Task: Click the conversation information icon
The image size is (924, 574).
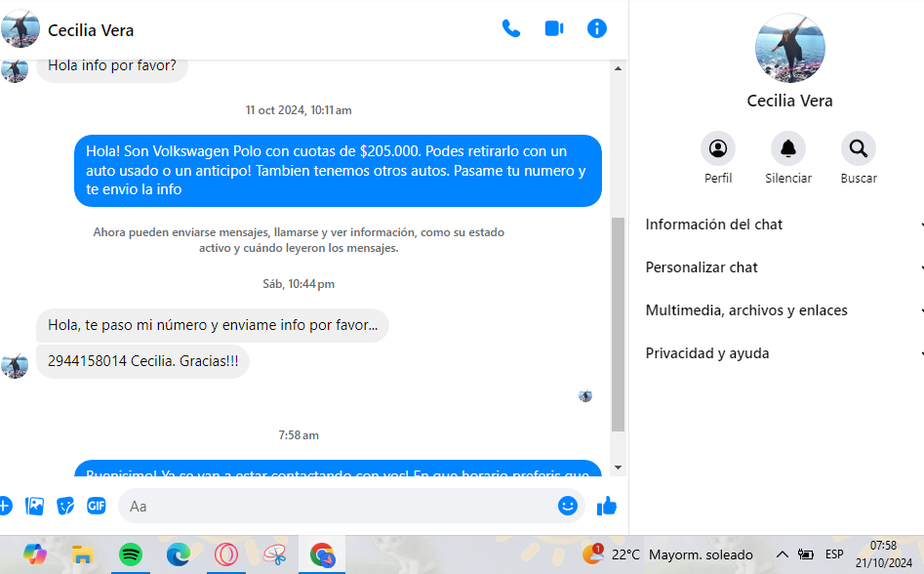Action: click(597, 28)
